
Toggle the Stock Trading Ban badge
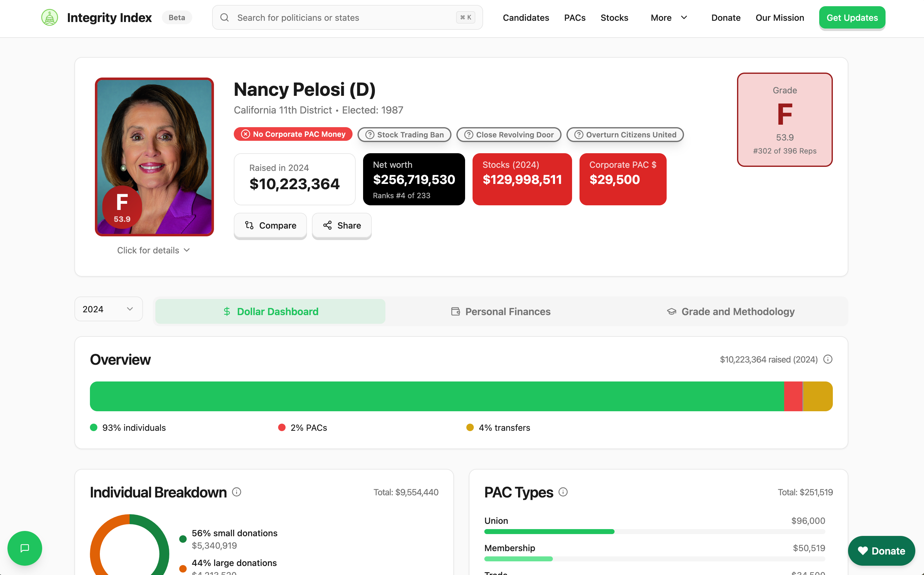404,134
